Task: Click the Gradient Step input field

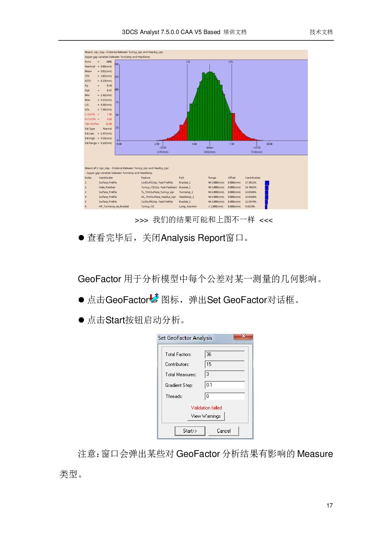Action: tap(224, 385)
